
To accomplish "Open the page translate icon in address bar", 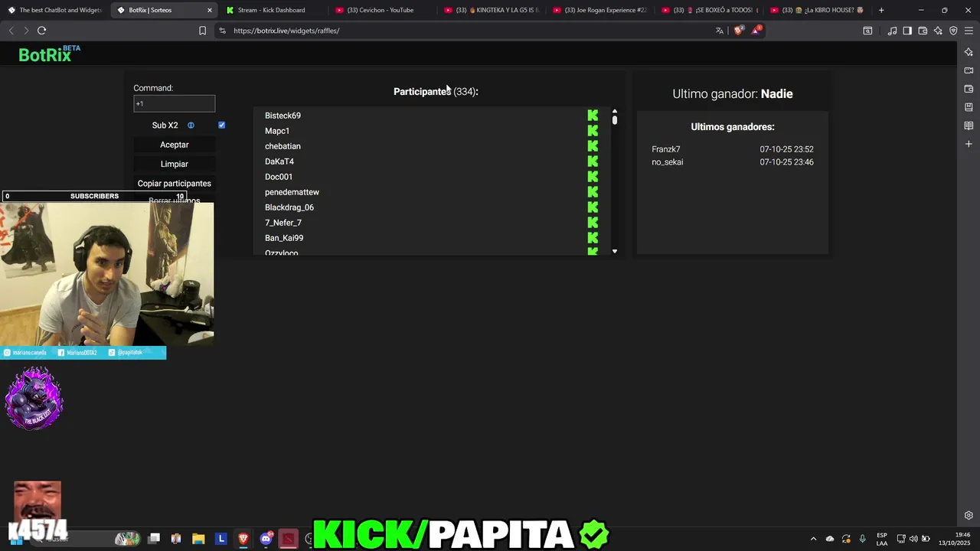I will pos(719,31).
